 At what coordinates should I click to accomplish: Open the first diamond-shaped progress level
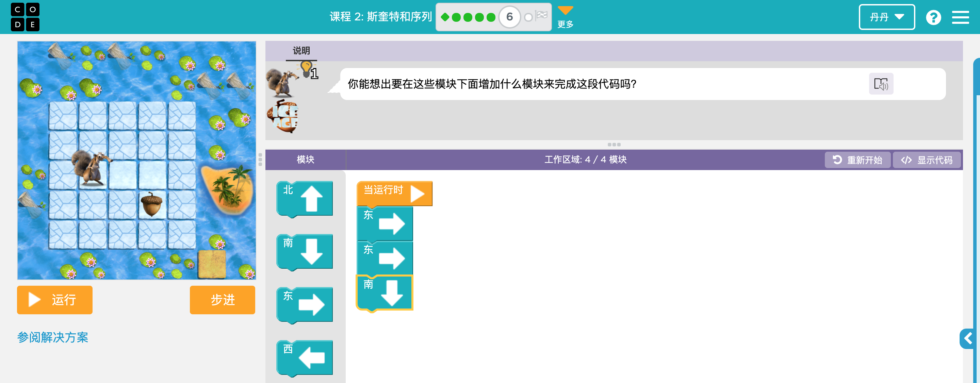[445, 17]
